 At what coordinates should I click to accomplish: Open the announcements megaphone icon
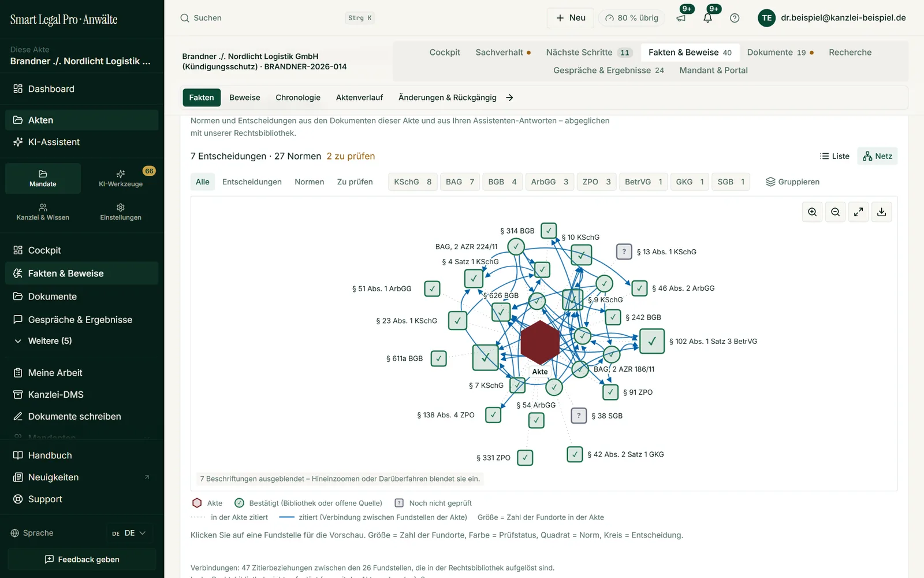tap(681, 18)
